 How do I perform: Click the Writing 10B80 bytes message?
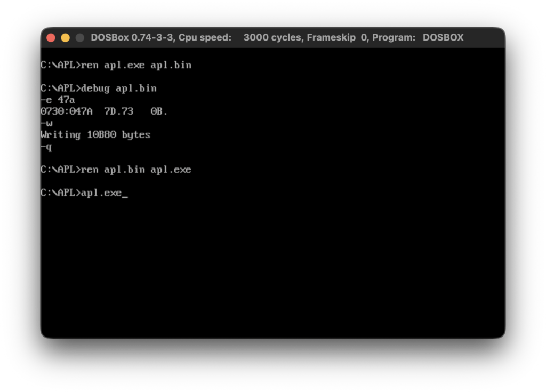pyautogui.click(x=95, y=135)
